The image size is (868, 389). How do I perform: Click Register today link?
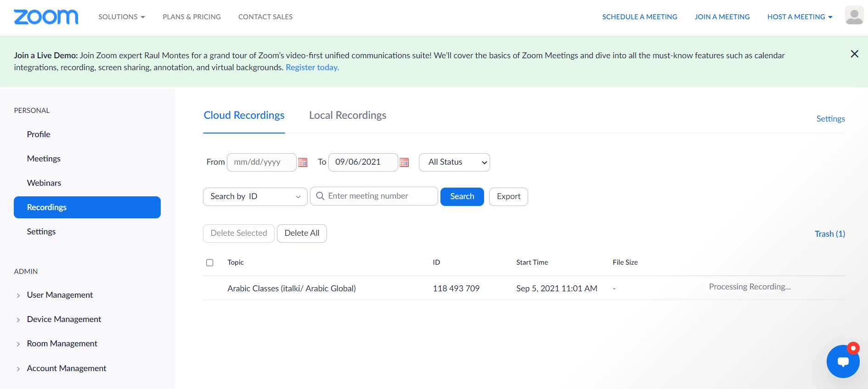pyautogui.click(x=312, y=67)
